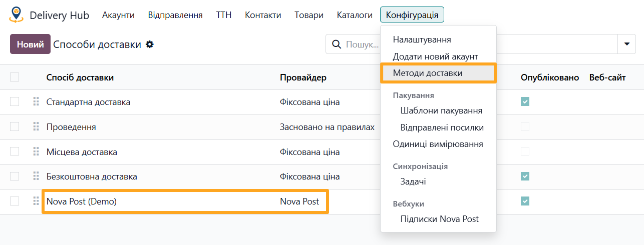Toggle Опубліковано for Місцева доставка

click(x=525, y=151)
